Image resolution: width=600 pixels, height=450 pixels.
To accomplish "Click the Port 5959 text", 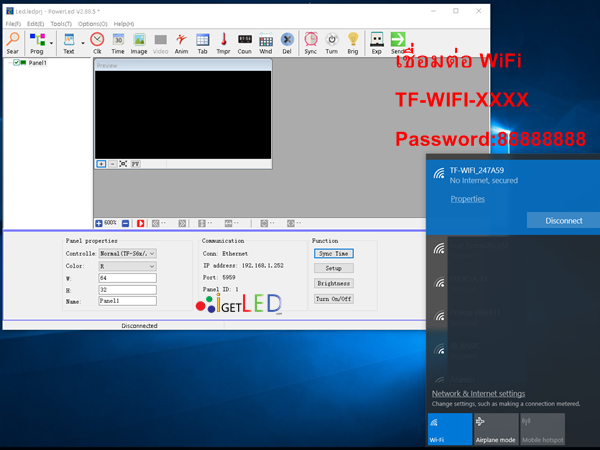I will (219, 277).
